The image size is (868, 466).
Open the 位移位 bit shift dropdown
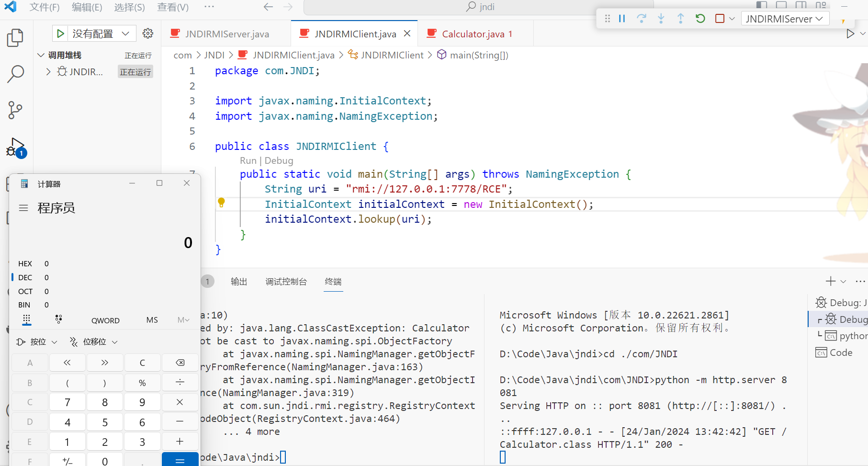[x=94, y=342]
